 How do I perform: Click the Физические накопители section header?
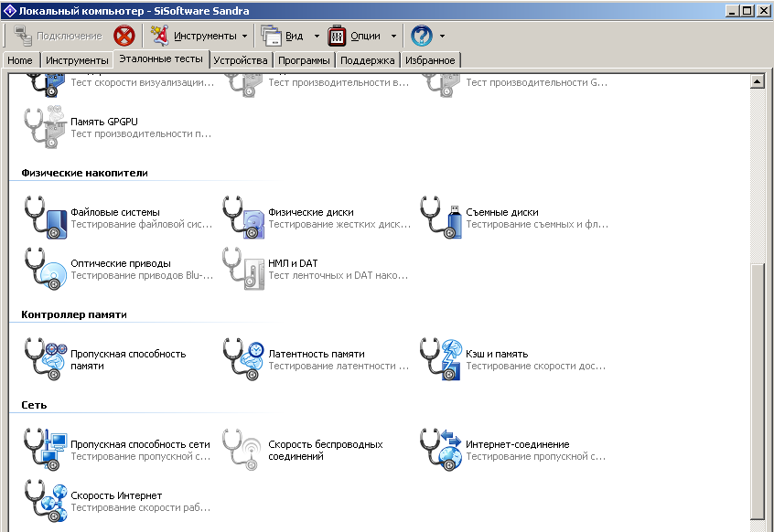coord(84,173)
